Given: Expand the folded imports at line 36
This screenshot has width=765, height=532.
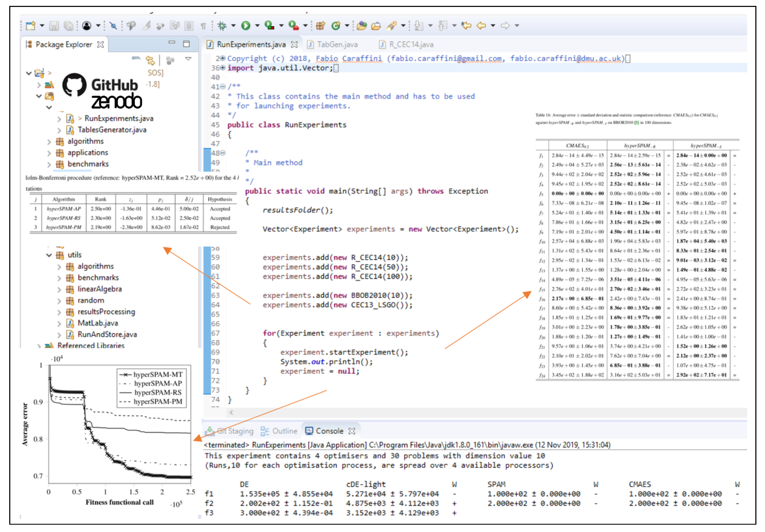Looking at the screenshot, I should point(223,68).
